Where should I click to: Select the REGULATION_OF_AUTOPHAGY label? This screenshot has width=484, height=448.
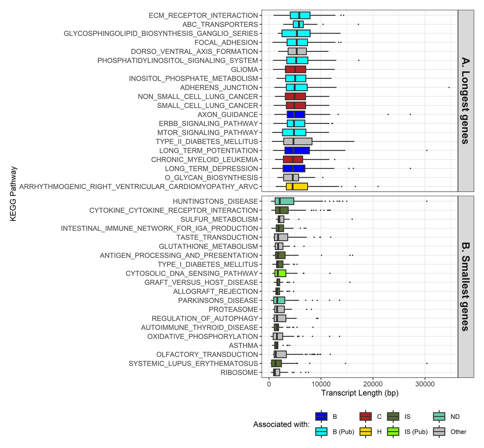click(x=205, y=319)
